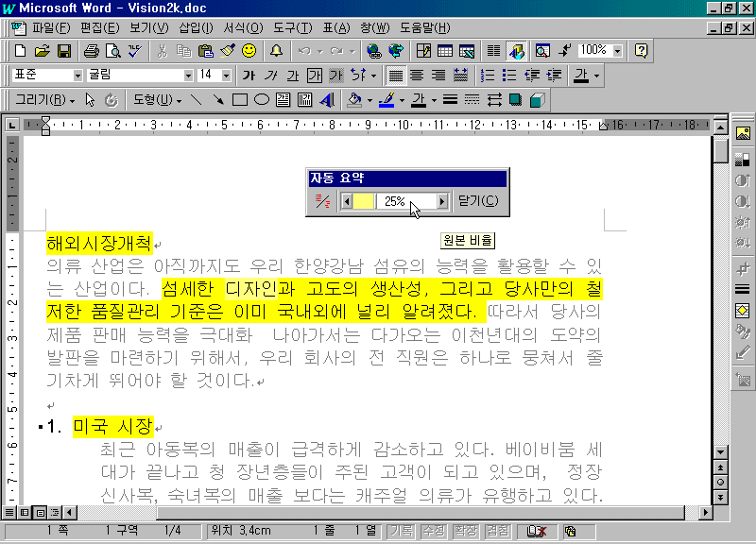The image size is (756, 544).
Task: Apply numbered list formatting
Action: (x=488, y=75)
